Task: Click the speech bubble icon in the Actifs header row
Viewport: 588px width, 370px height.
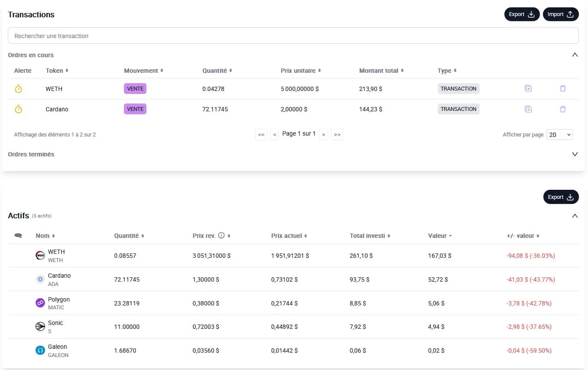Action: point(18,235)
